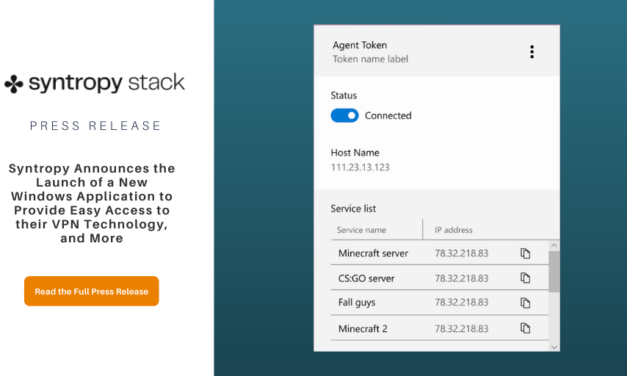Select the Minecraft 2 row name
This screenshot has height=376, width=627.
pos(363,329)
